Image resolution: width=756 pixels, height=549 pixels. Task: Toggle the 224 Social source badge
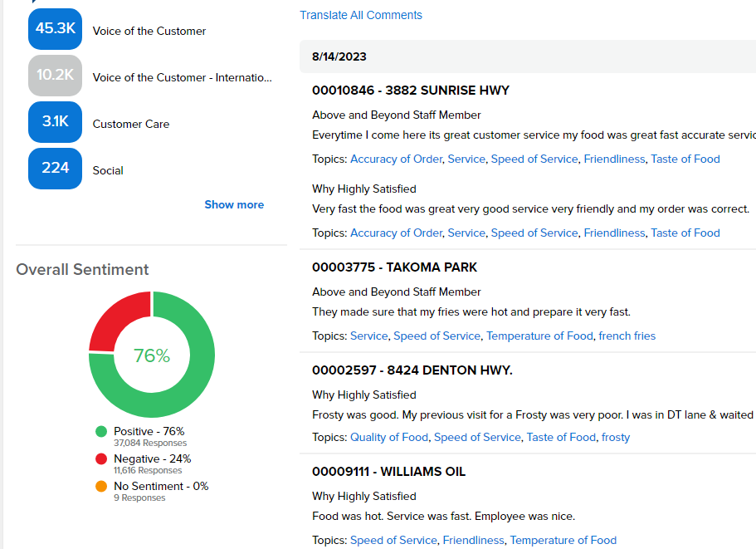(x=55, y=169)
